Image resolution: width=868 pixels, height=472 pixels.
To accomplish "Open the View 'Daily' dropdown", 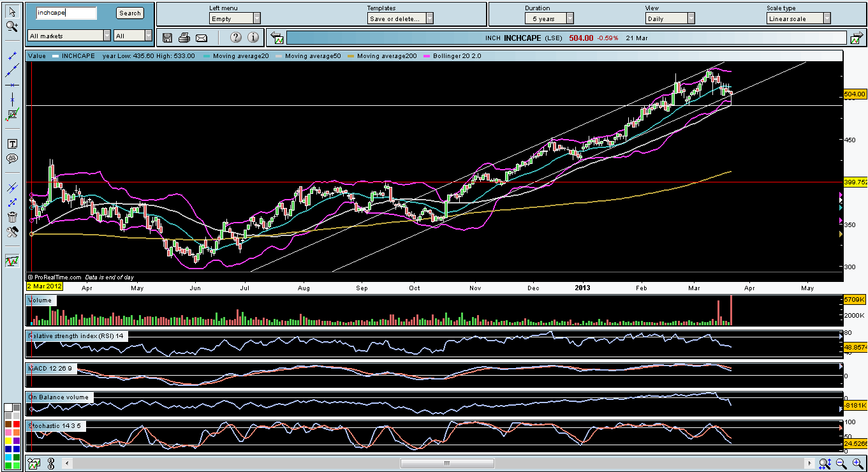I will coord(670,18).
